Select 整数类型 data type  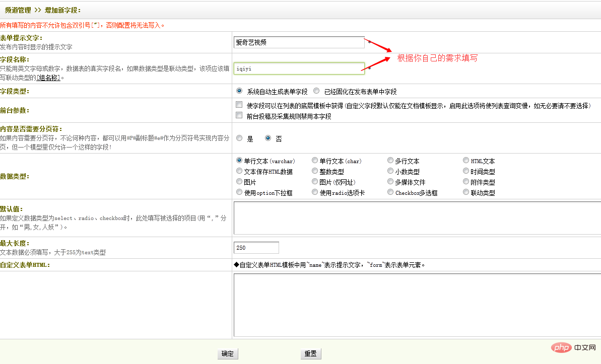(315, 171)
